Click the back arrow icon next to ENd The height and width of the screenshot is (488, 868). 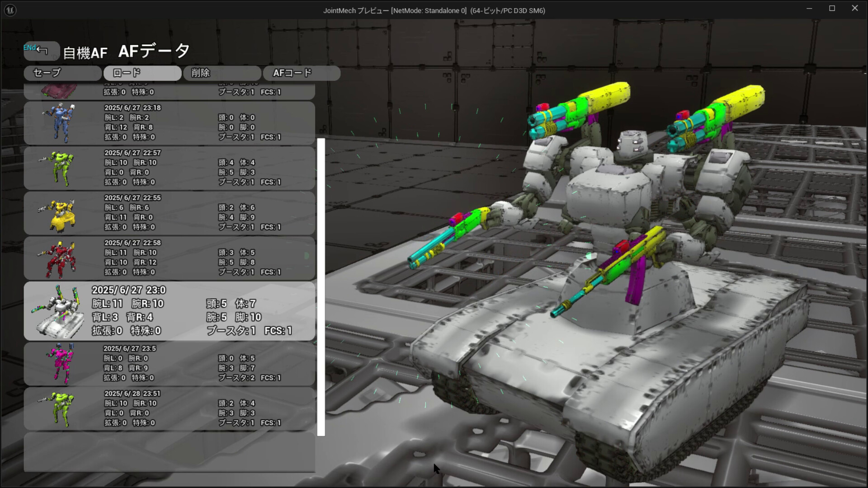[41, 49]
